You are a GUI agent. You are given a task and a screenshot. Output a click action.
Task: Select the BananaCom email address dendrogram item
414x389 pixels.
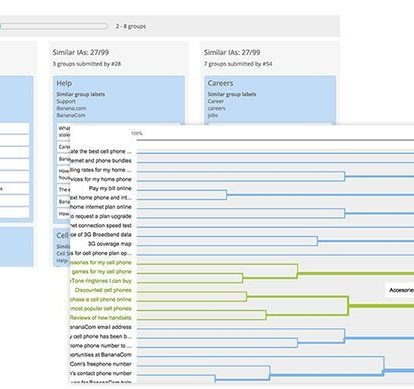101,327
